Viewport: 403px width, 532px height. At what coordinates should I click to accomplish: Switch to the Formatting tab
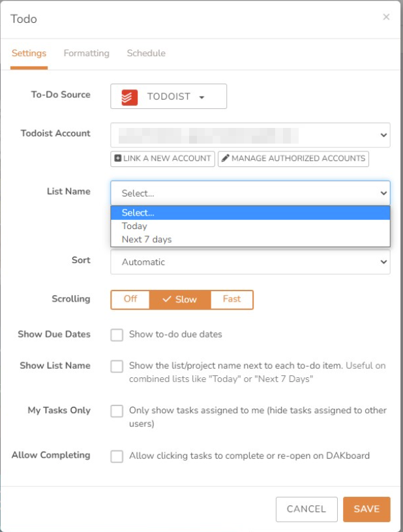tap(85, 53)
